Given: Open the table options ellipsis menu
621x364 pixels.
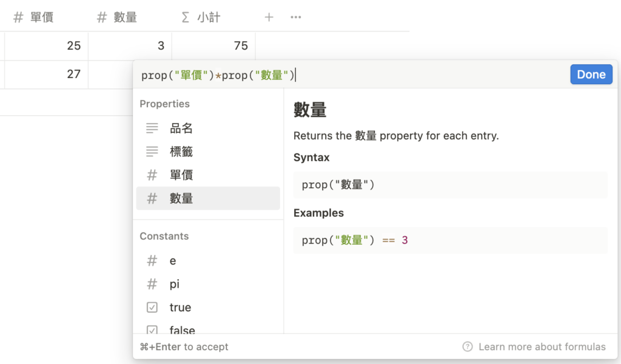Looking at the screenshot, I should click(295, 17).
